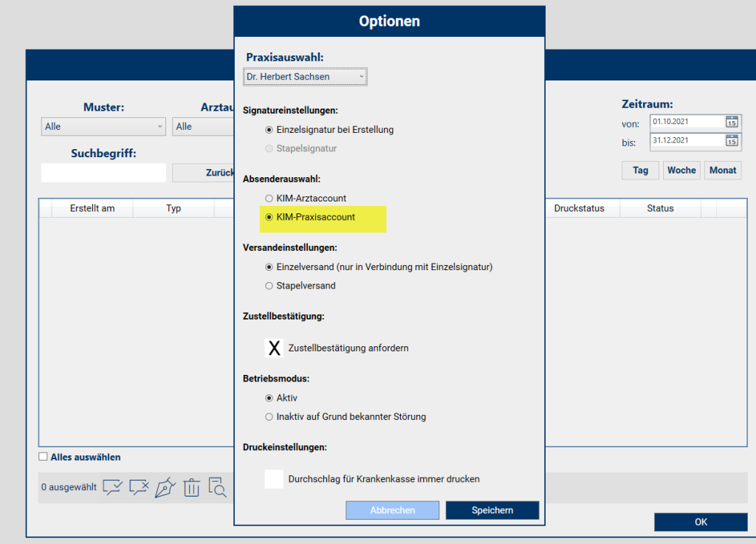This screenshot has height=544, width=756.
Task: Click the Suchbegriff search input field
Action: click(x=103, y=173)
